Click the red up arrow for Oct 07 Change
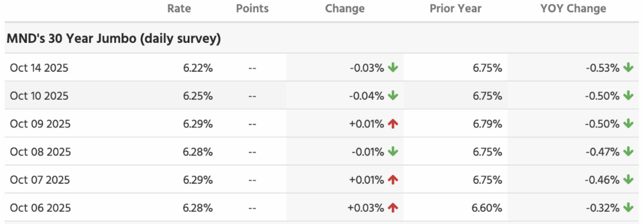 [x=393, y=180]
